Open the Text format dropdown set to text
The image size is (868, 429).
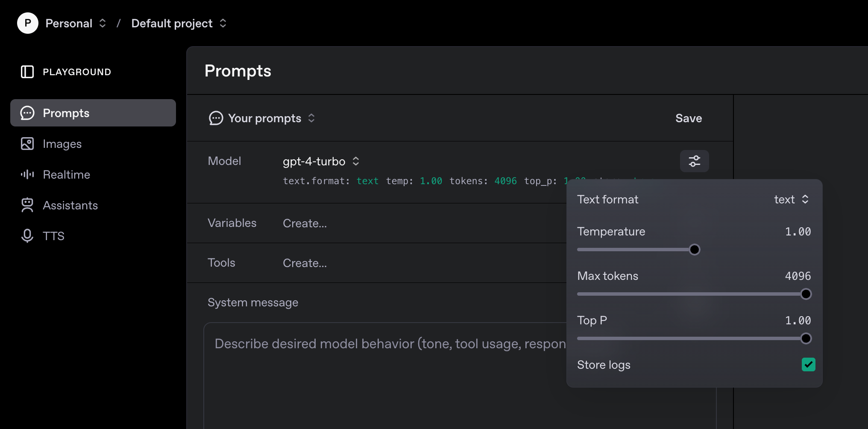792,200
